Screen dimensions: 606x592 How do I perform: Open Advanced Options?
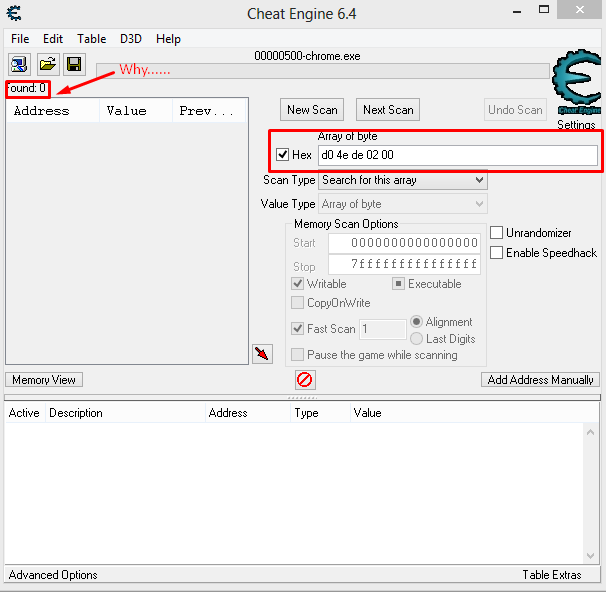tap(53, 575)
